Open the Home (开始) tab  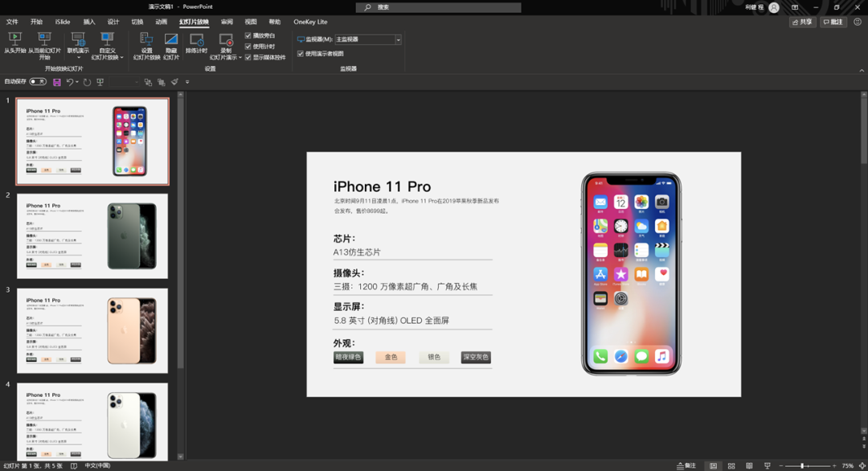(x=36, y=23)
